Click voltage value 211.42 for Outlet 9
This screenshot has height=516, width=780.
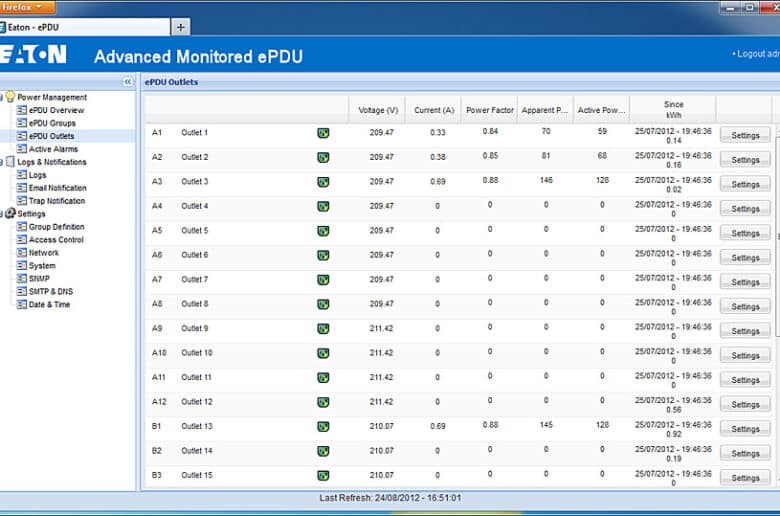[381, 328]
